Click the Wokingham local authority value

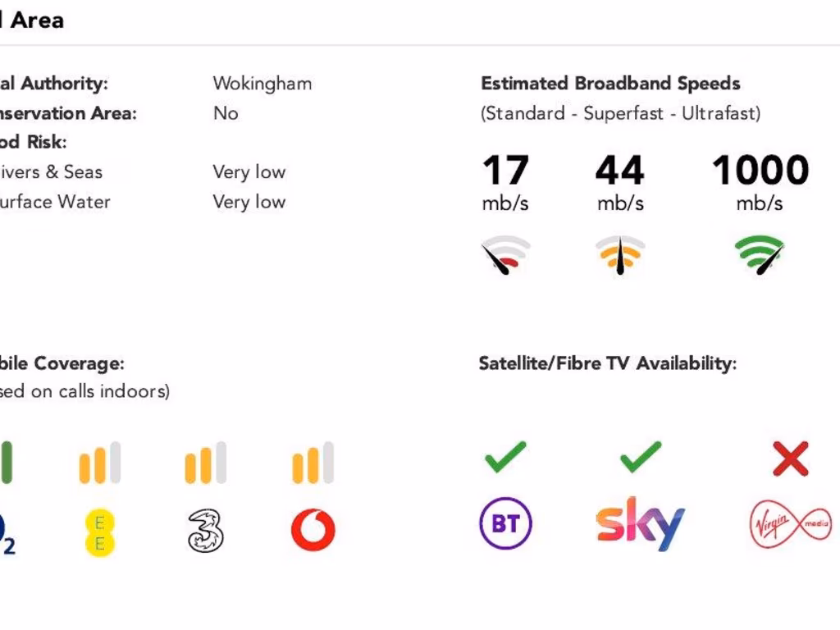(x=262, y=84)
